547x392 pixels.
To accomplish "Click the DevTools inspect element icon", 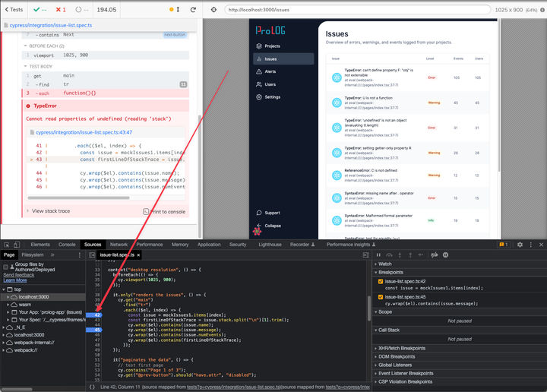I will (x=7, y=245).
